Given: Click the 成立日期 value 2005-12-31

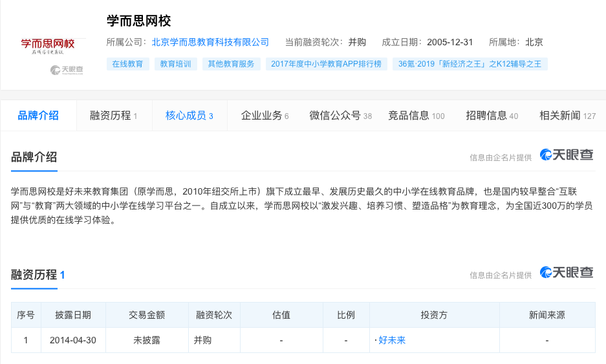Looking at the screenshot, I should (x=450, y=42).
